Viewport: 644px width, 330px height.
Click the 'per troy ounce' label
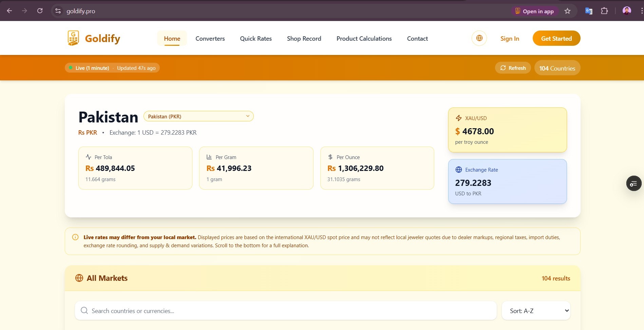click(472, 142)
